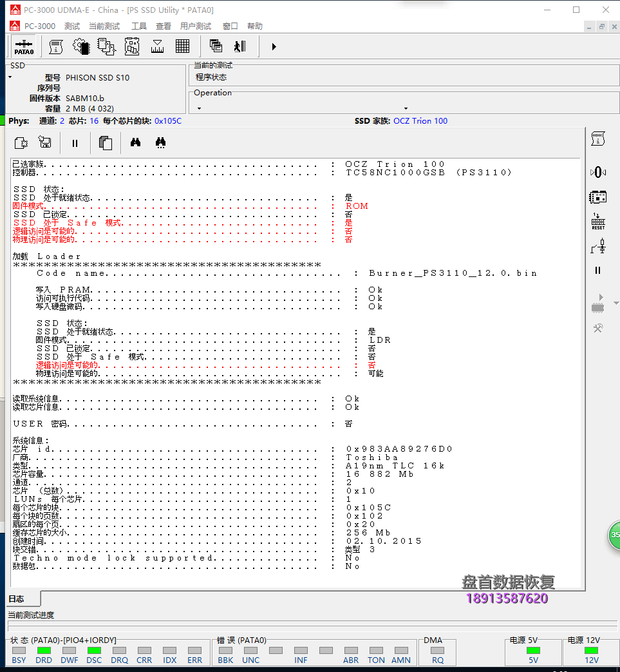
Task: Open the 用户测试 menu
Action: pos(196,26)
